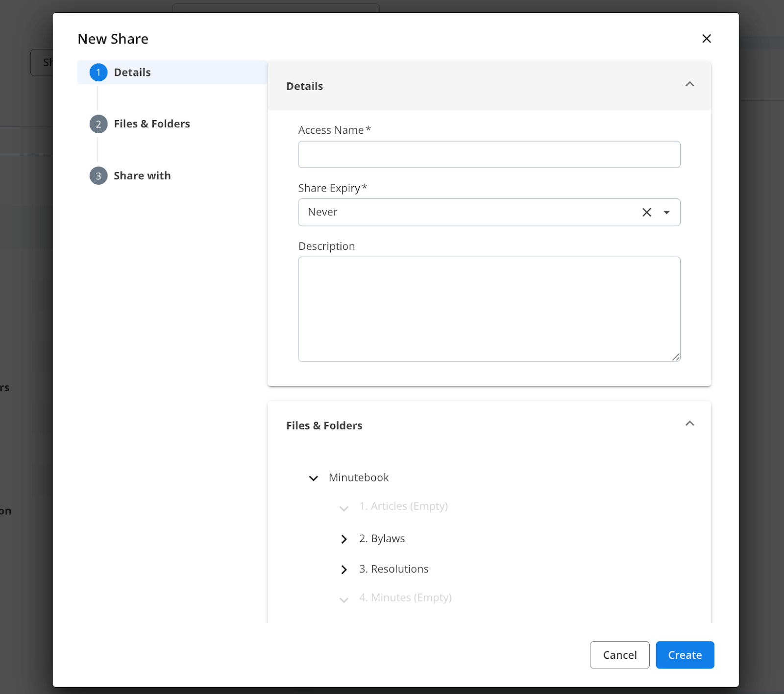
Task: Expand the 2. Bylaws folder
Action: coord(344,539)
